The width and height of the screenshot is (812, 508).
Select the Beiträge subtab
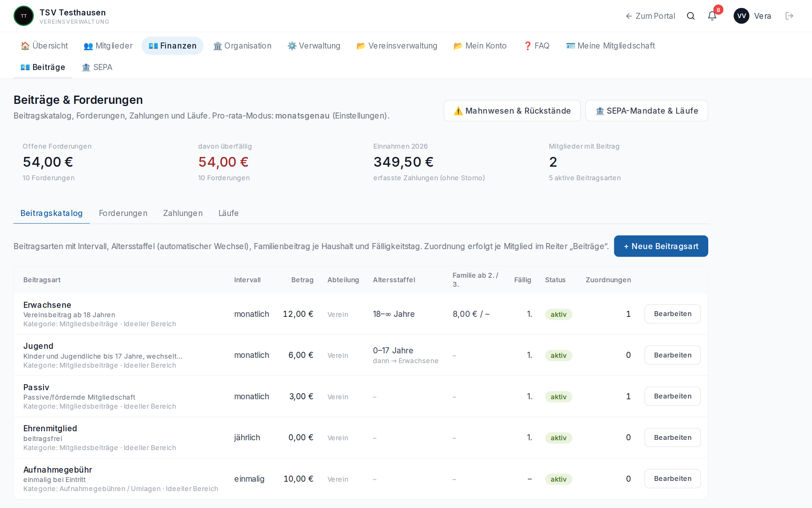[43, 67]
